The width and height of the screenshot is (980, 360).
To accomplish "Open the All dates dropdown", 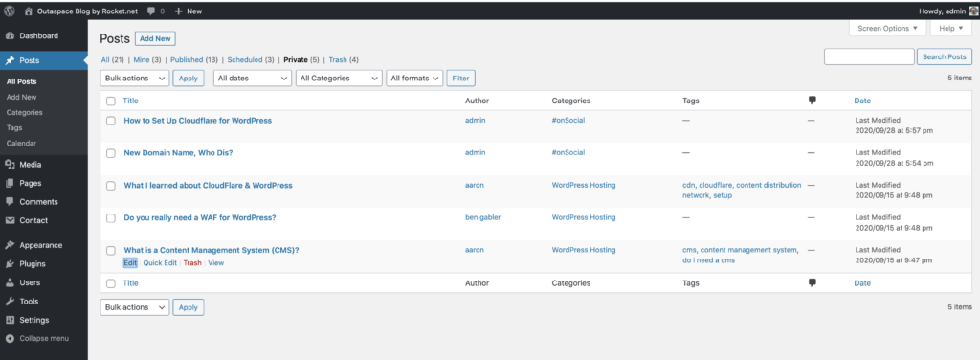I will point(253,79).
